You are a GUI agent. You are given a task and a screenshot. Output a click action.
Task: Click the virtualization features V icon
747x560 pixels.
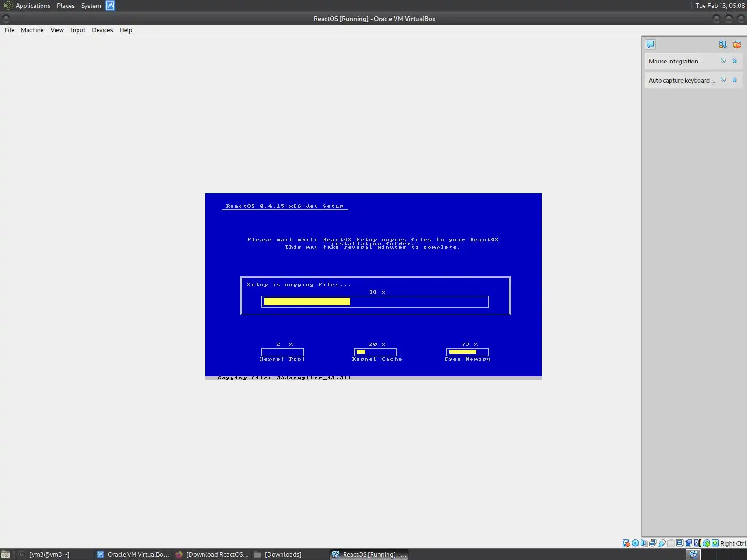click(x=698, y=543)
